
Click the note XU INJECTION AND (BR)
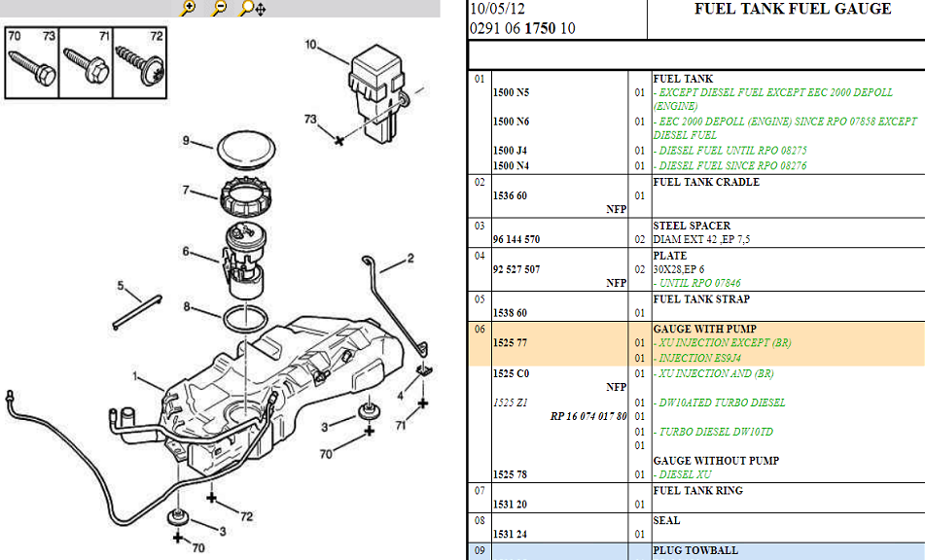(713, 373)
